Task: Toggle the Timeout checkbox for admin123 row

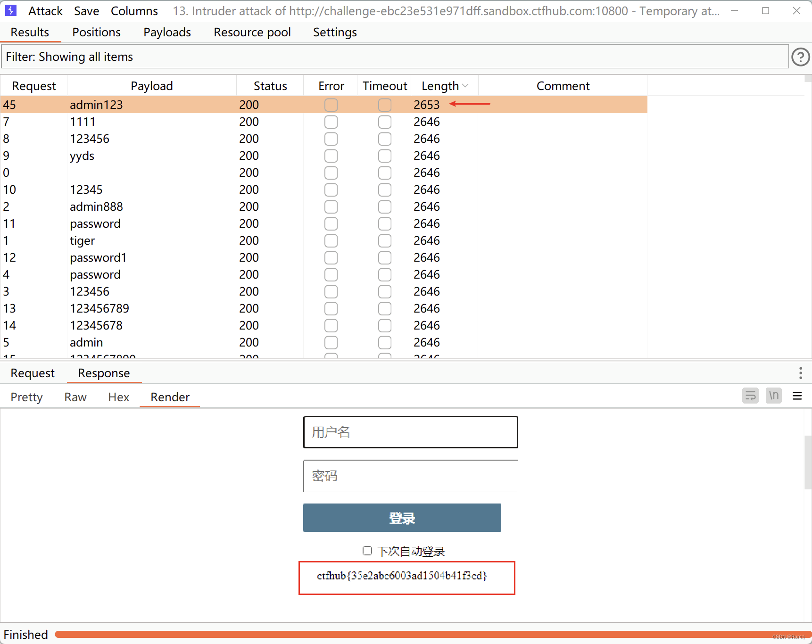Action: pyautogui.click(x=385, y=105)
